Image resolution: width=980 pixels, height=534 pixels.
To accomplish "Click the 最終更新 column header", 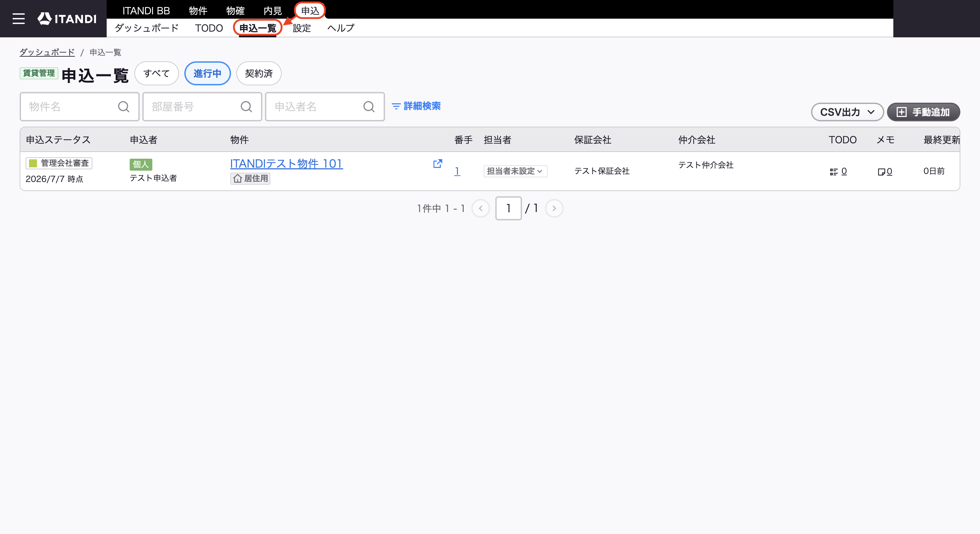I will [x=942, y=140].
